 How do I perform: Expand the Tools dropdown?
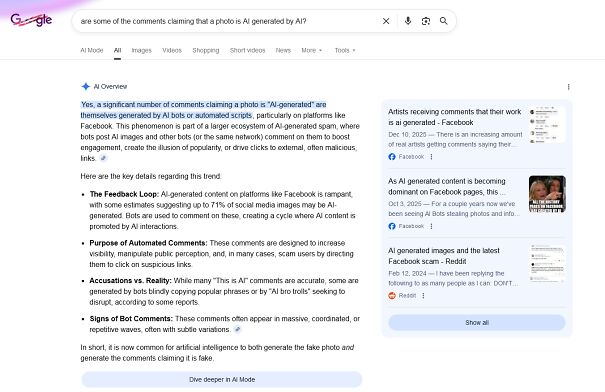click(x=345, y=50)
